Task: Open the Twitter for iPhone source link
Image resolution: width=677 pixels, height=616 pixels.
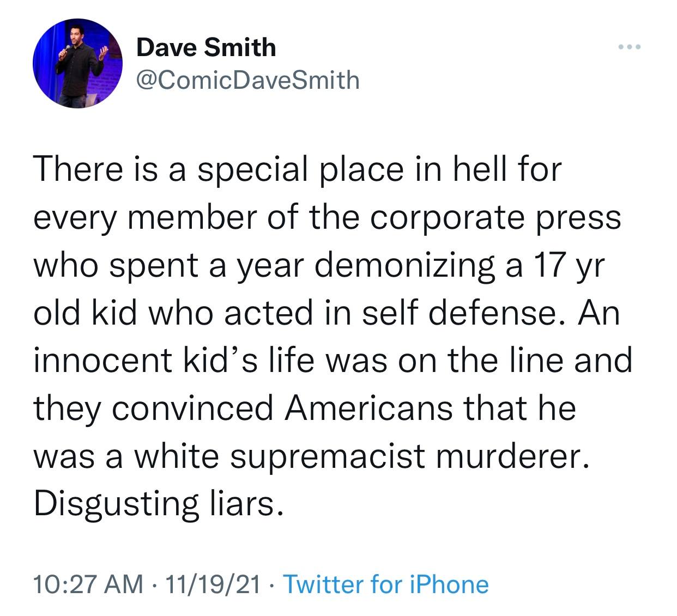Action: (x=386, y=584)
